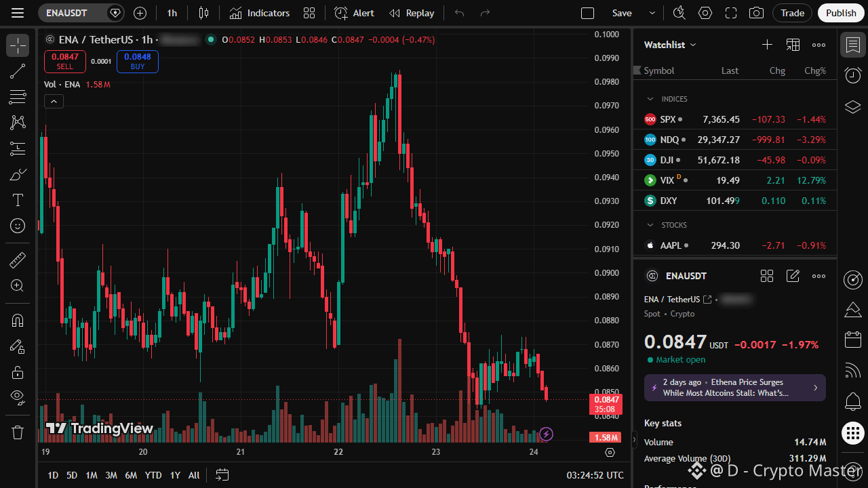Create an Alert
The image size is (868, 488).
355,13
